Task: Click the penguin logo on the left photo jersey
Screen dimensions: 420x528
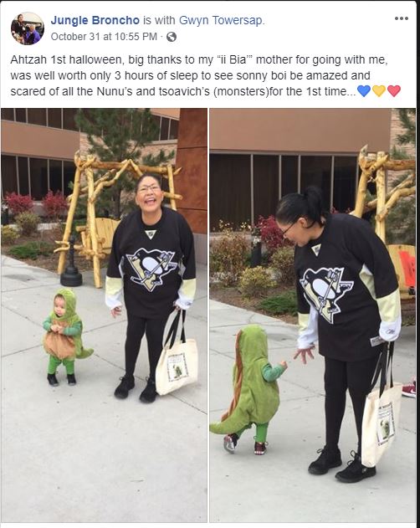Action: (x=151, y=269)
